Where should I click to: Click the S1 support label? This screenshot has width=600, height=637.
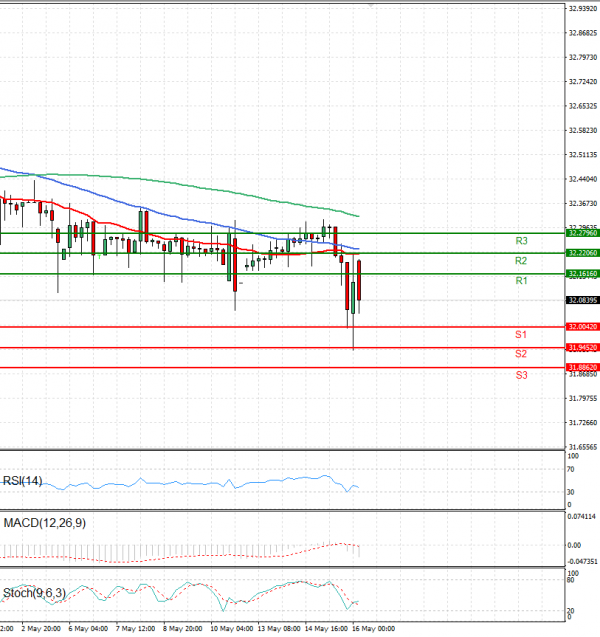click(521, 335)
